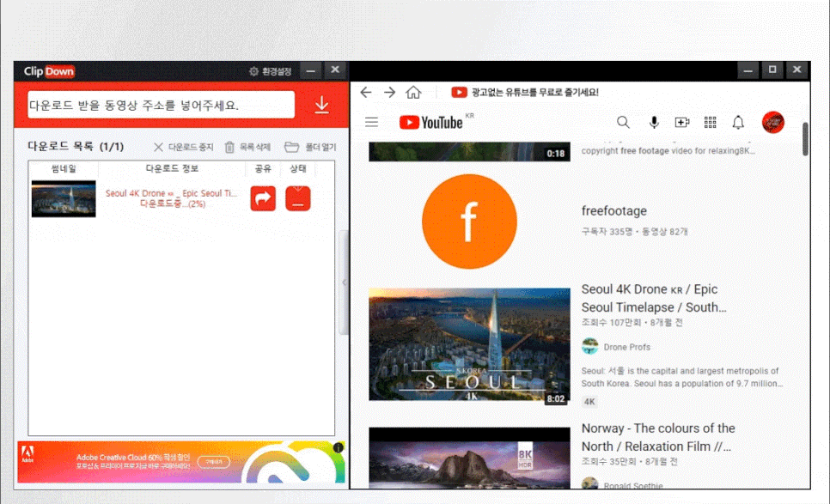The height and width of the screenshot is (504, 830).
Task: Click YouTube search magnifier icon
Action: click(623, 123)
